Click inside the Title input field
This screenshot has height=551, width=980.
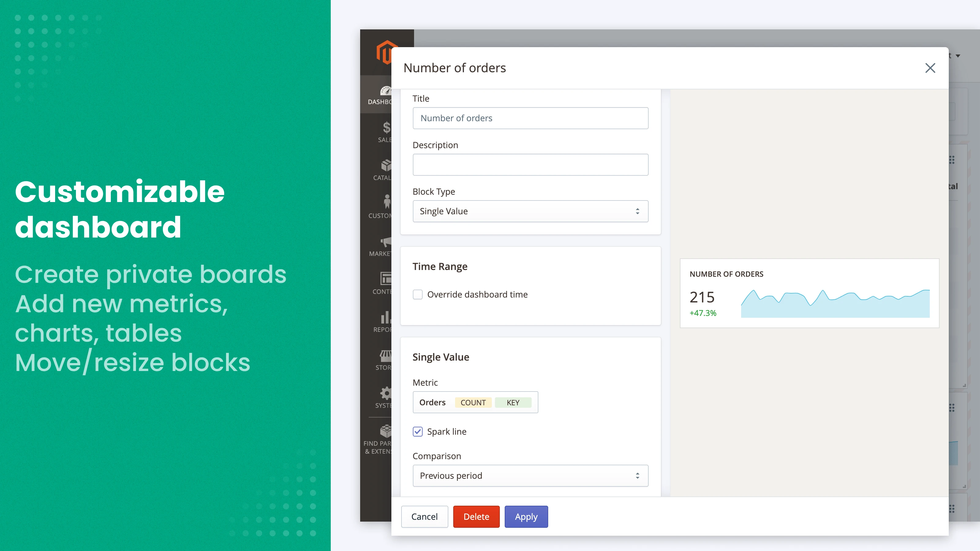(x=530, y=118)
